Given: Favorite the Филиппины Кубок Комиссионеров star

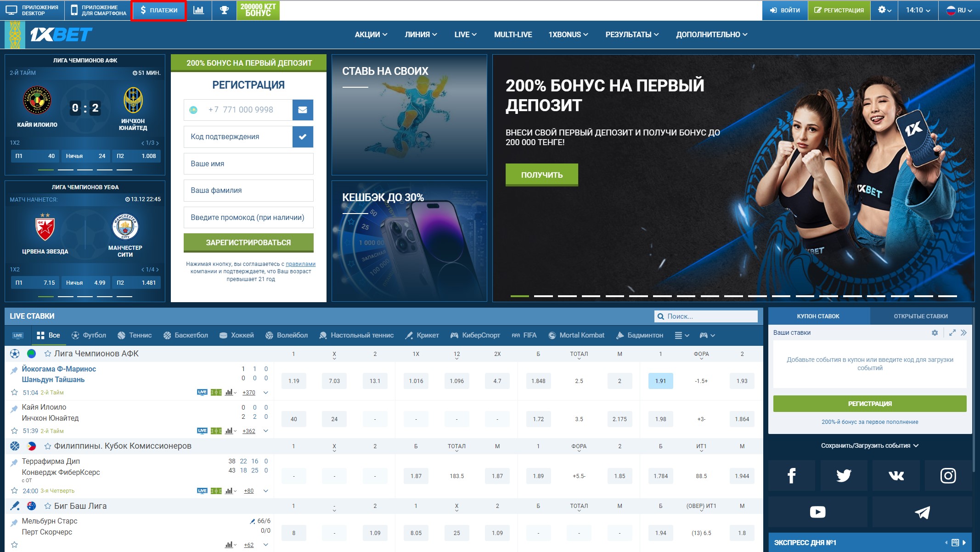Looking at the screenshot, I should click(x=48, y=446).
